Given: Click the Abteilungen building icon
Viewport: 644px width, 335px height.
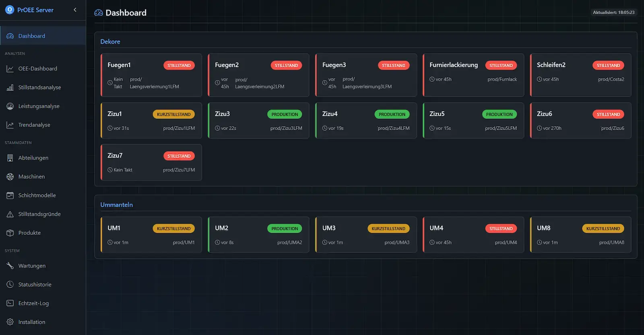Looking at the screenshot, I should [x=10, y=158].
